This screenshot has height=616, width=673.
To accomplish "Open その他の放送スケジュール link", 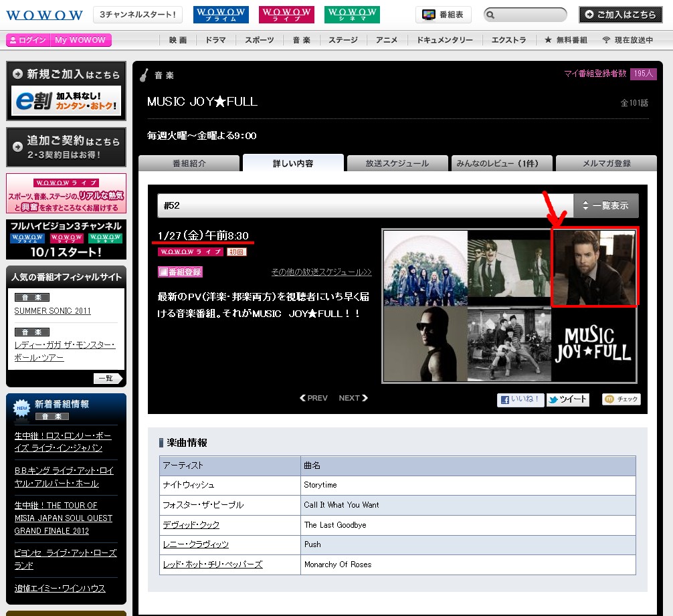I will pos(322,272).
